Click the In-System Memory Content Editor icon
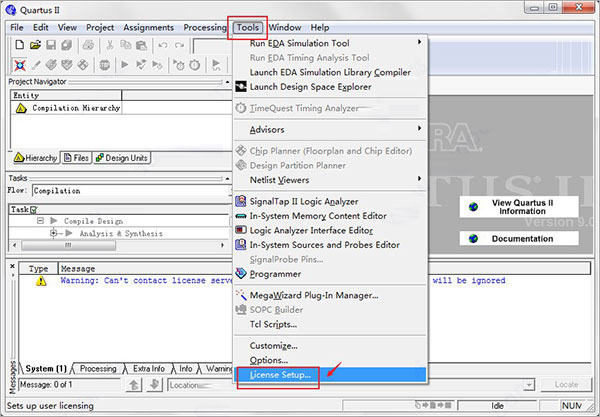Image resolution: width=600 pixels, height=417 pixels. tap(241, 216)
